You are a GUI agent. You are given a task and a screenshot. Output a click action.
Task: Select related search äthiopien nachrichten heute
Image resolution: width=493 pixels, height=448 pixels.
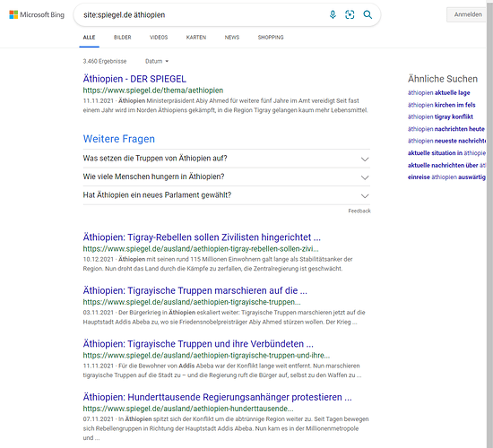coord(446,129)
